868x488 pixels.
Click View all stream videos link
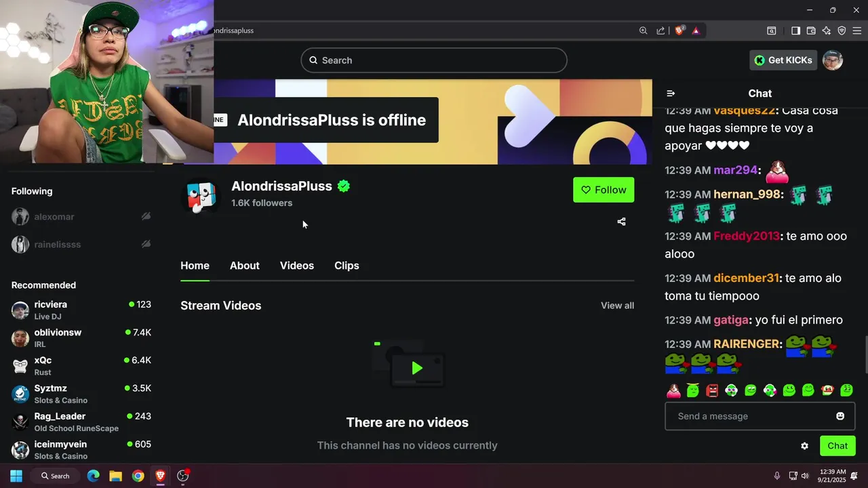coord(617,306)
